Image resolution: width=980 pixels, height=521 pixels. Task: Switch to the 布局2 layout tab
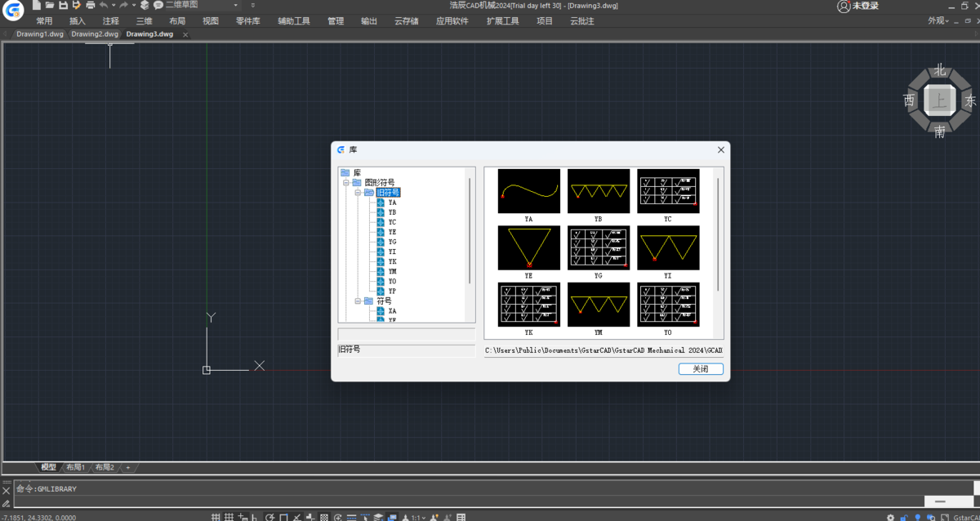[105, 467]
